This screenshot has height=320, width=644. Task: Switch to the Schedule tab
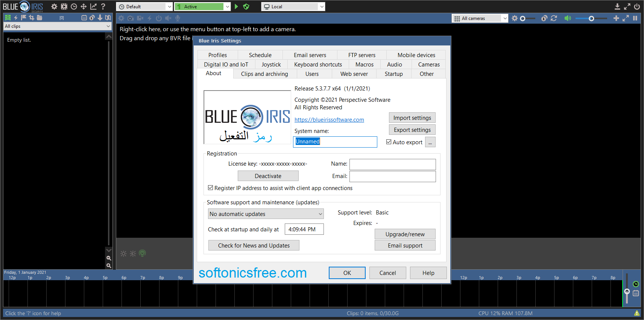[260, 55]
